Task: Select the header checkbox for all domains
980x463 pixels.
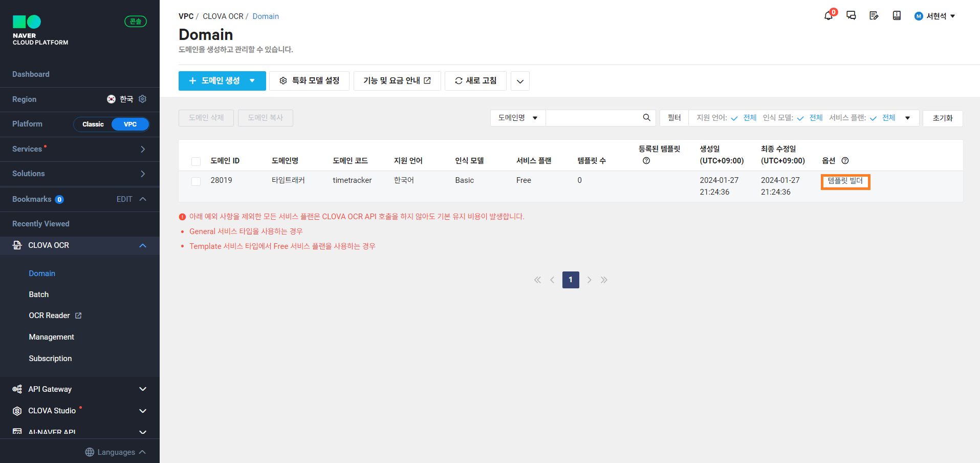Action: pyautogui.click(x=196, y=161)
